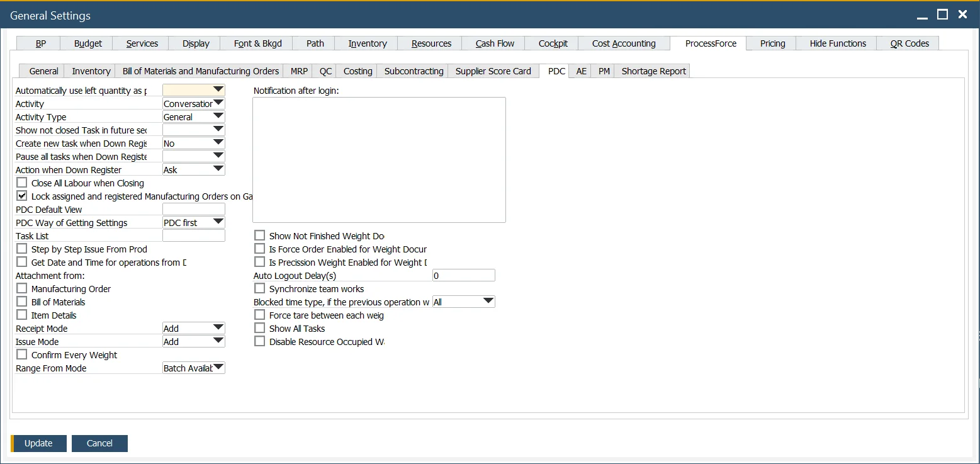The image size is (980, 464).
Task: Open the Receipt Mode dropdown
Action: [x=218, y=328]
